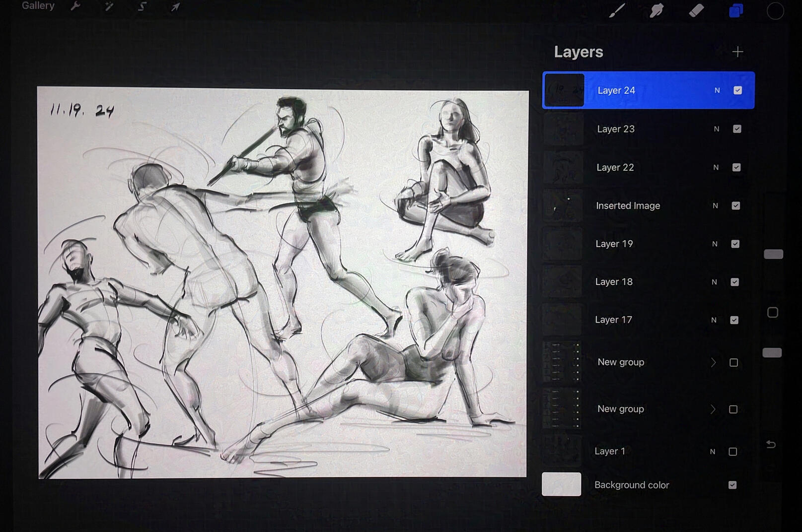Toggle Background color visibility checkbox

click(x=732, y=485)
